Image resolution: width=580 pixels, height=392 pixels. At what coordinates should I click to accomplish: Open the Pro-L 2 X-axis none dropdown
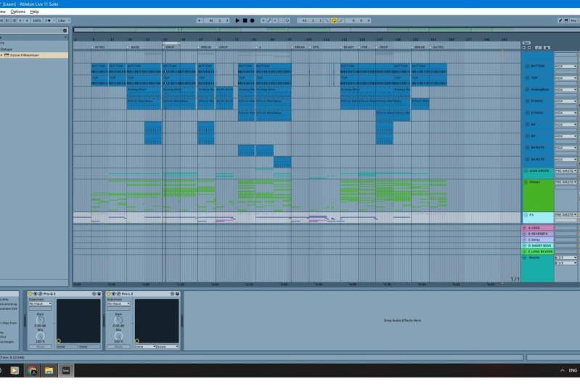pos(145,347)
